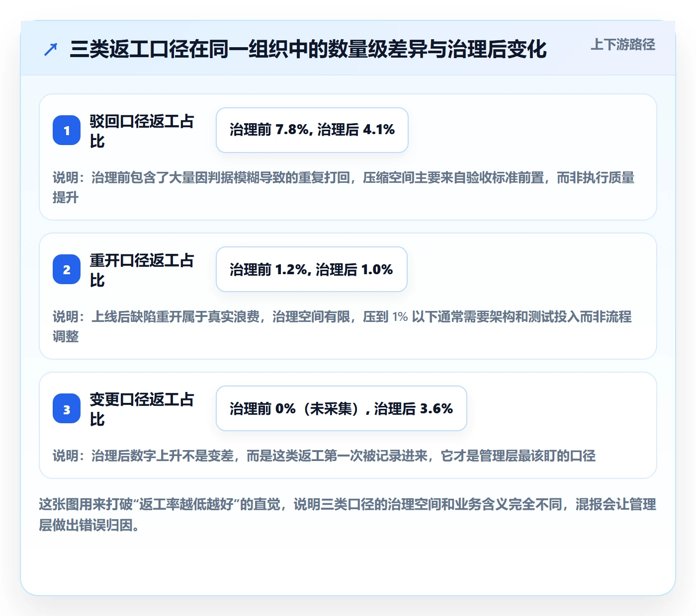Click the value box 治理前 0%（未采集）, 治理后 3.6%
Screen dimensions: 696x616
(x=342, y=408)
